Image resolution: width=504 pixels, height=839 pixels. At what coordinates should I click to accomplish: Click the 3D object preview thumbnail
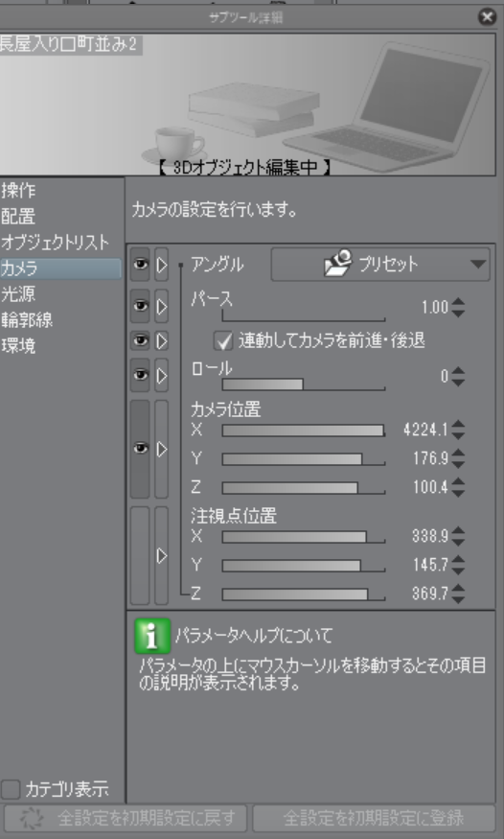click(247, 105)
